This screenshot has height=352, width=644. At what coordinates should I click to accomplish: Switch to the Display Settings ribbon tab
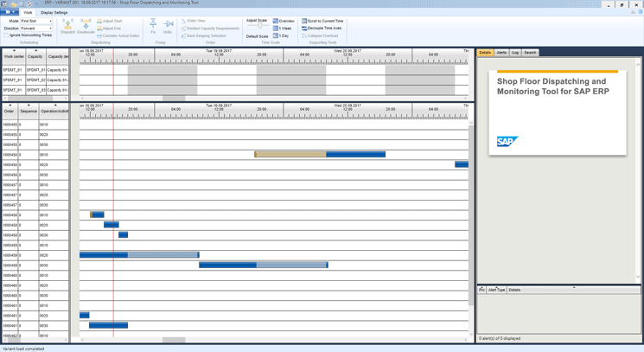tap(54, 13)
